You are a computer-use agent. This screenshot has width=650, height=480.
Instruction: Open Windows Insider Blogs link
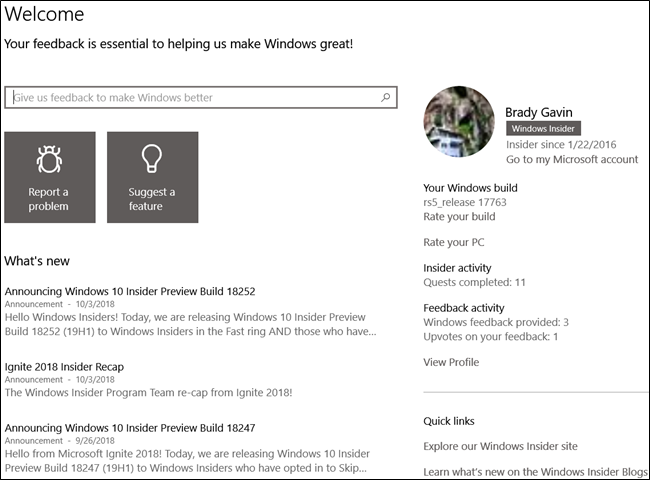[x=535, y=472]
